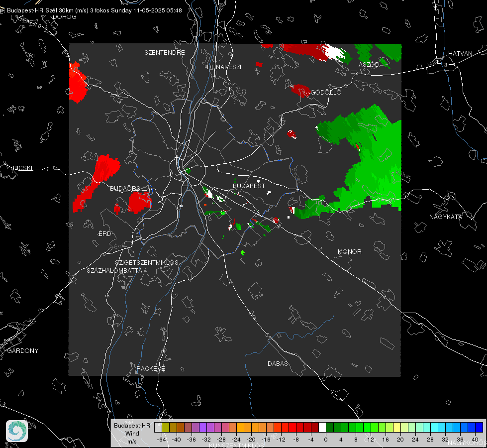487x448 pixels.
Task: Click the Wind label in the legend
Action: tap(132, 434)
